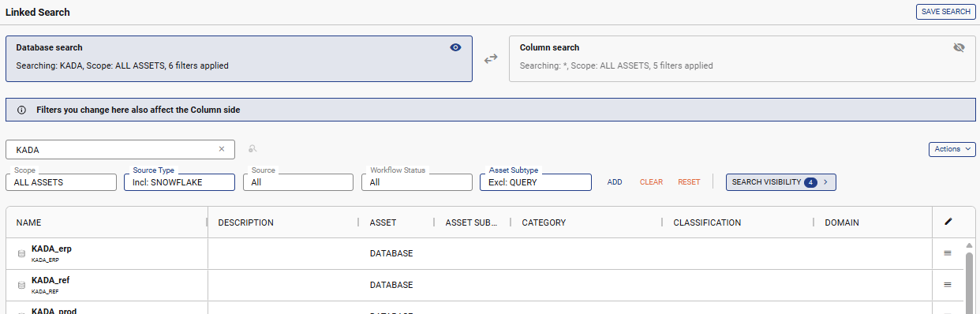Click the CATEGORY column header
The width and height of the screenshot is (980, 314).
pos(544,222)
